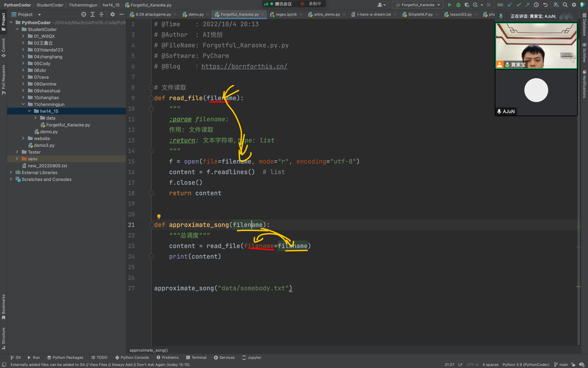
Task: Fold the comment block at line 8
Action: click(151, 87)
